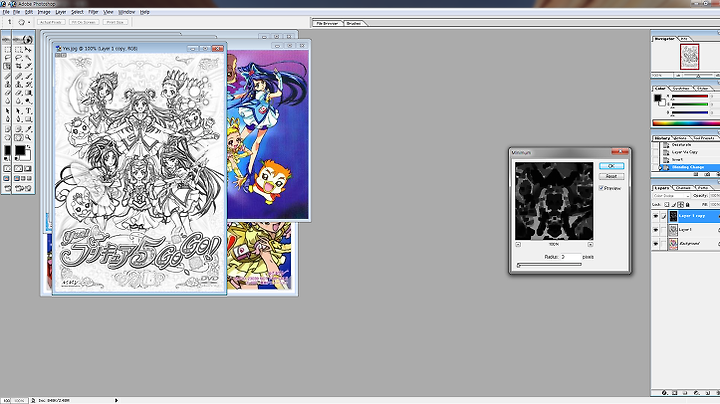The image size is (720, 404).
Task: Select the History Brush tool
Action: tap(28, 84)
